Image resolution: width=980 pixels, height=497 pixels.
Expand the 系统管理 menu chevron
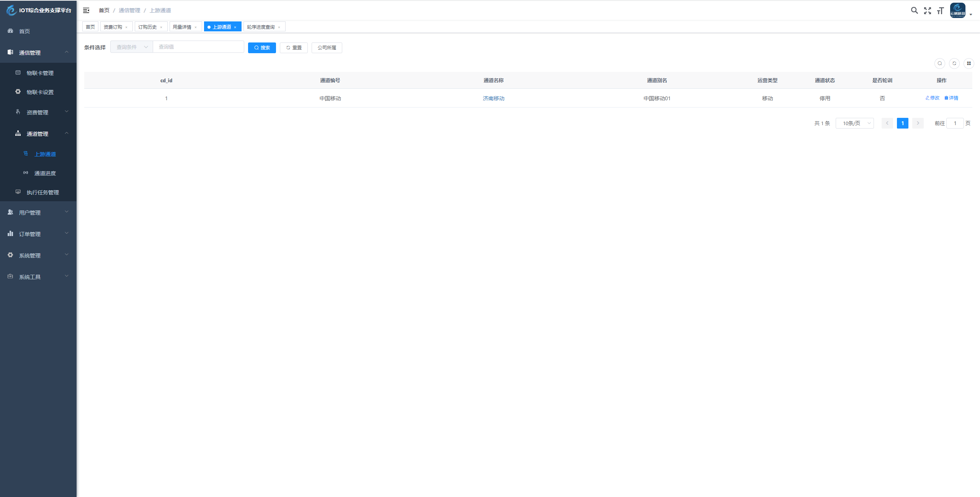(67, 255)
